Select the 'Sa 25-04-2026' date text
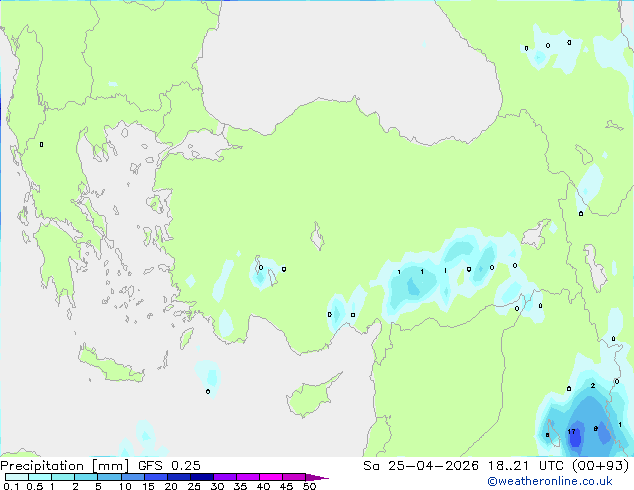 click(x=421, y=466)
